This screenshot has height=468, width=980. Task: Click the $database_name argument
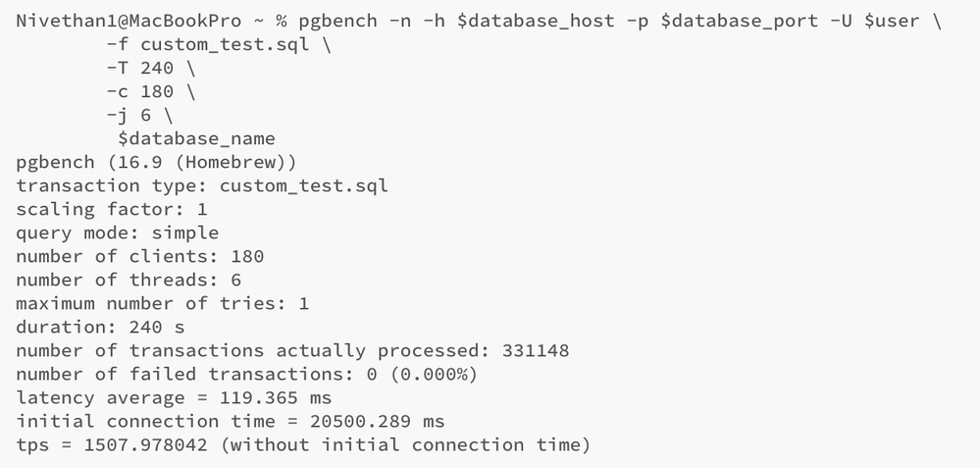(196, 138)
